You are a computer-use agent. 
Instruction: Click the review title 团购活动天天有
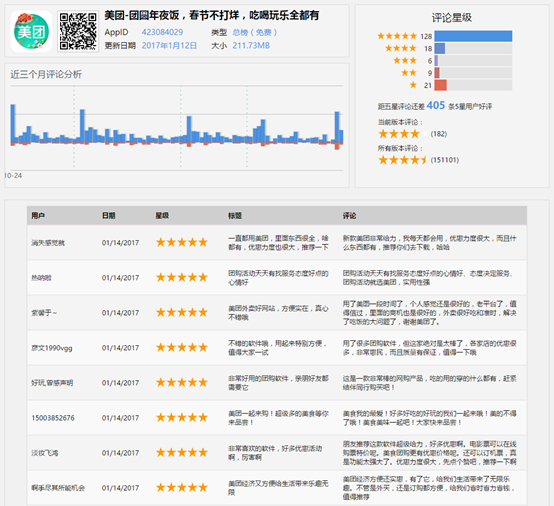click(278, 278)
